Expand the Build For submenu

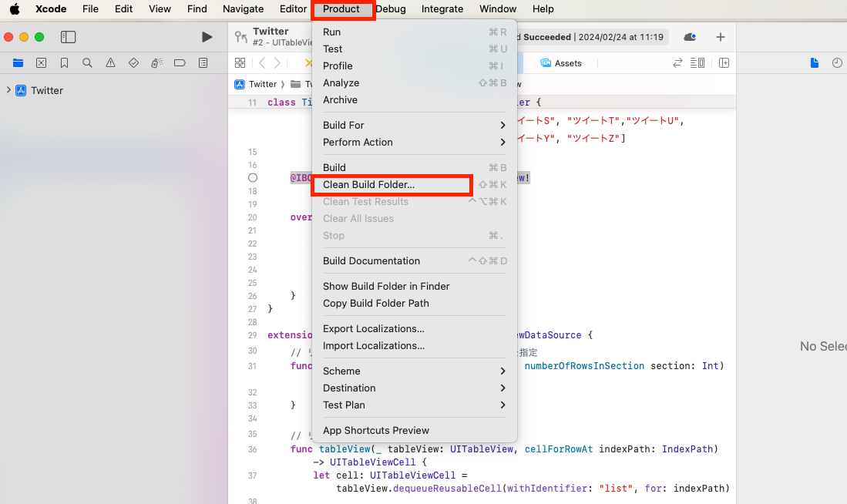(415, 125)
